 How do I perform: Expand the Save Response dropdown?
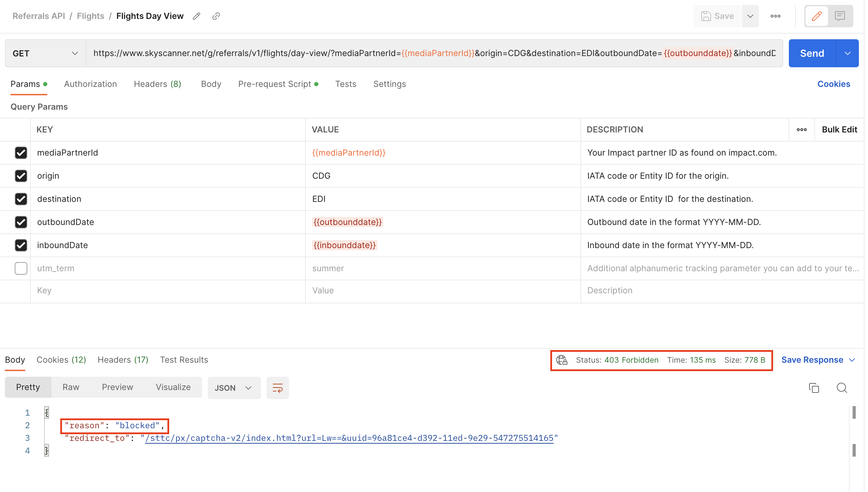853,360
